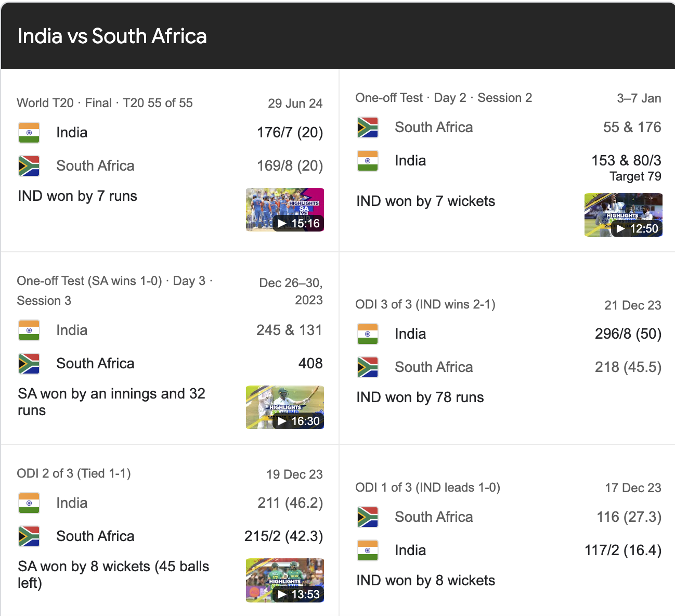The height and width of the screenshot is (616, 675).
Task: Click the 13:53 video thumbnail image
Action: 284,580
